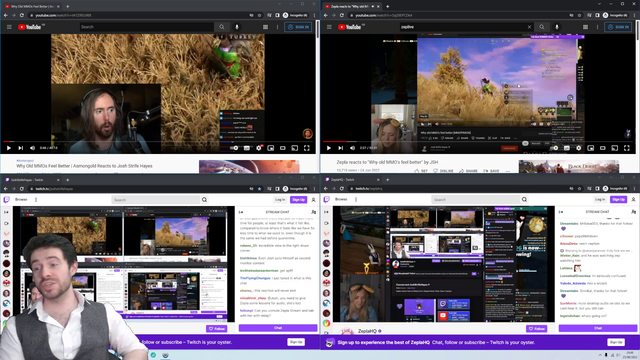640x360 pixels.
Task: Open settings gear in Zepla YouTube player
Action: 579,148
